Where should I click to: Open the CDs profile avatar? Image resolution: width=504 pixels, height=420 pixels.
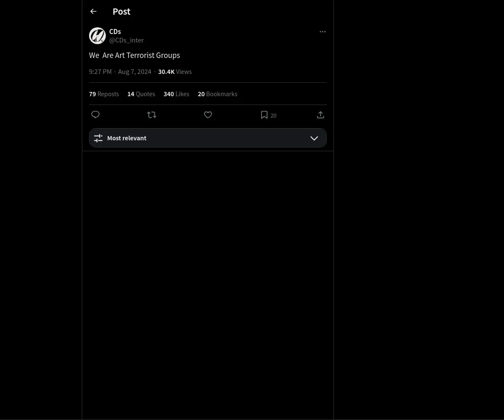click(97, 36)
